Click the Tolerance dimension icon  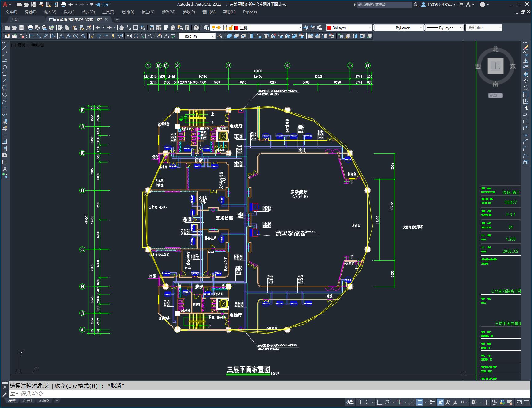(x=129, y=36)
